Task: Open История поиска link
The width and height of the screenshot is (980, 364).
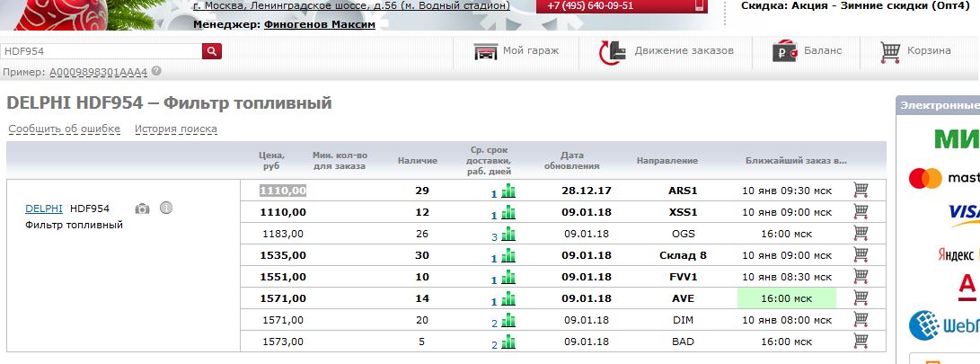Action: point(176,129)
